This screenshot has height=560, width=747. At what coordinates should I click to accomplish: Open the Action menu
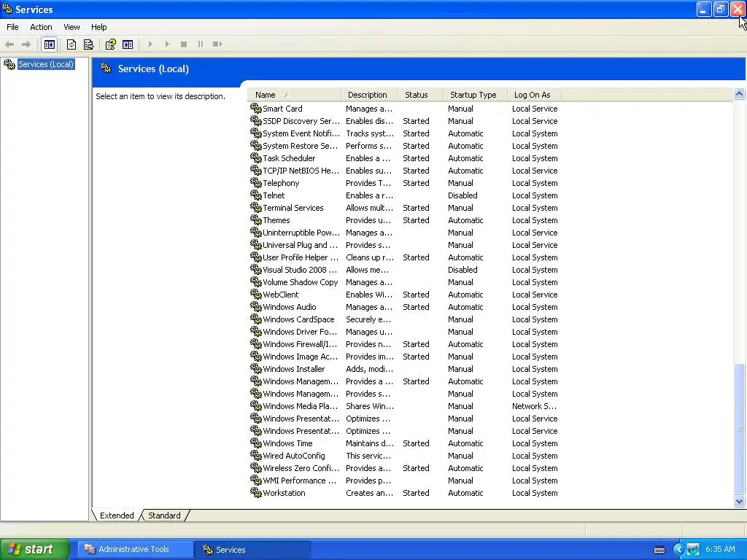(x=41, y=27)
